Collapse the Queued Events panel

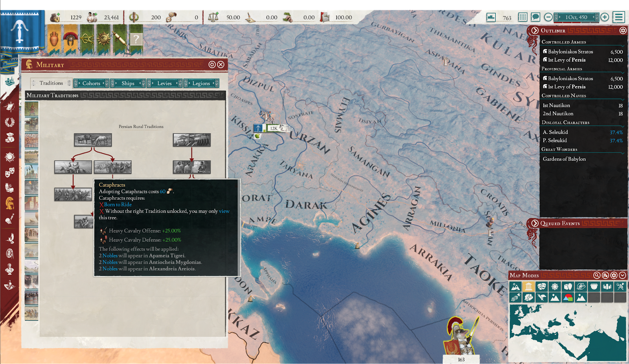pyautogui.click(x=535, y=223)
